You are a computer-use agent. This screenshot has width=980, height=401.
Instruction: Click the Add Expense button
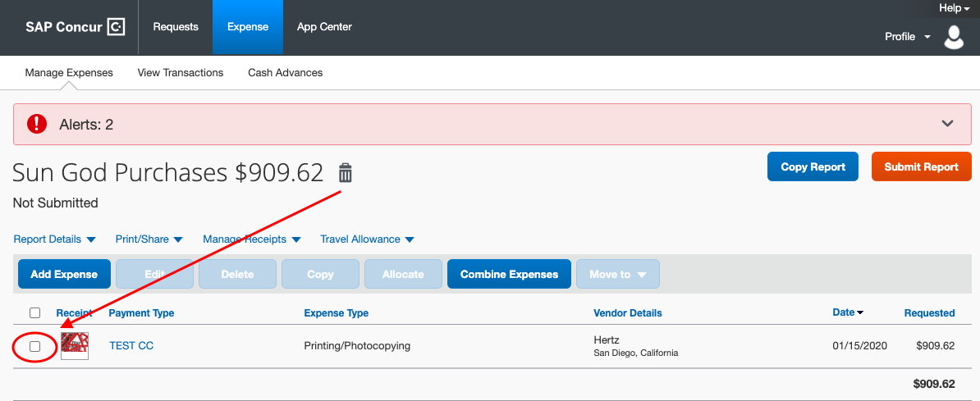(64, 275)
